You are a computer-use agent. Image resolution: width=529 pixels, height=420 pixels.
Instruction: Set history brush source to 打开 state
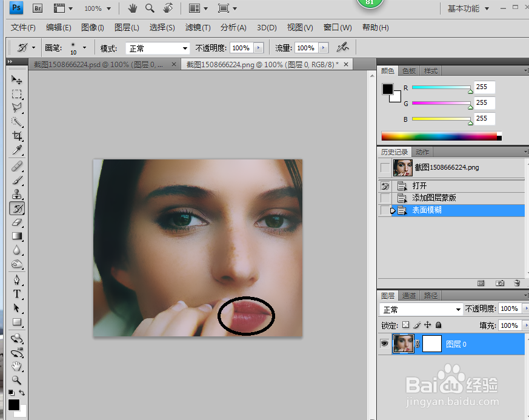(385, 186)
